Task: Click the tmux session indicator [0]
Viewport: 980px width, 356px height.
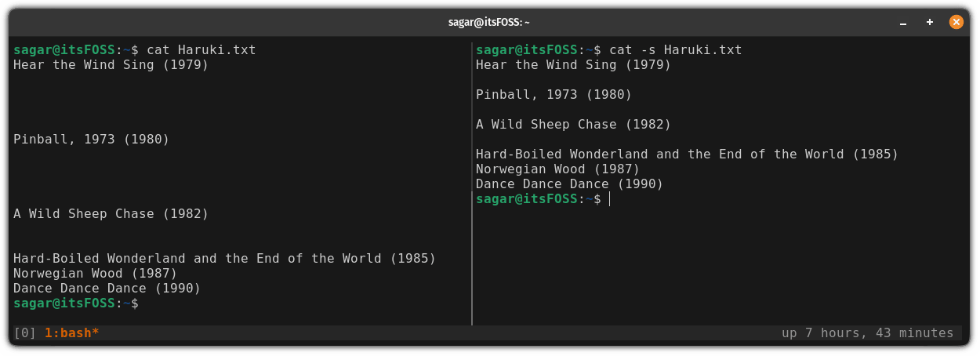Action: 24,333
